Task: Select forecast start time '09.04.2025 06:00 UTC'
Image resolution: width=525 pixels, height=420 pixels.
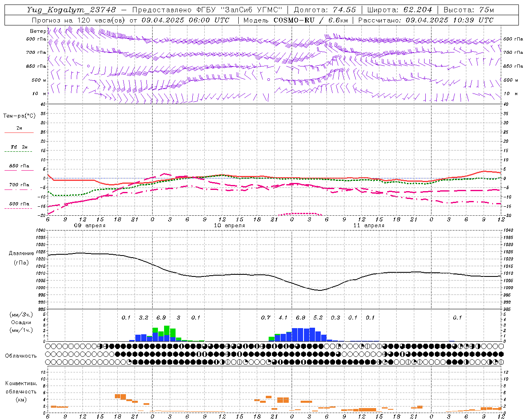Action: pos(185,20)
